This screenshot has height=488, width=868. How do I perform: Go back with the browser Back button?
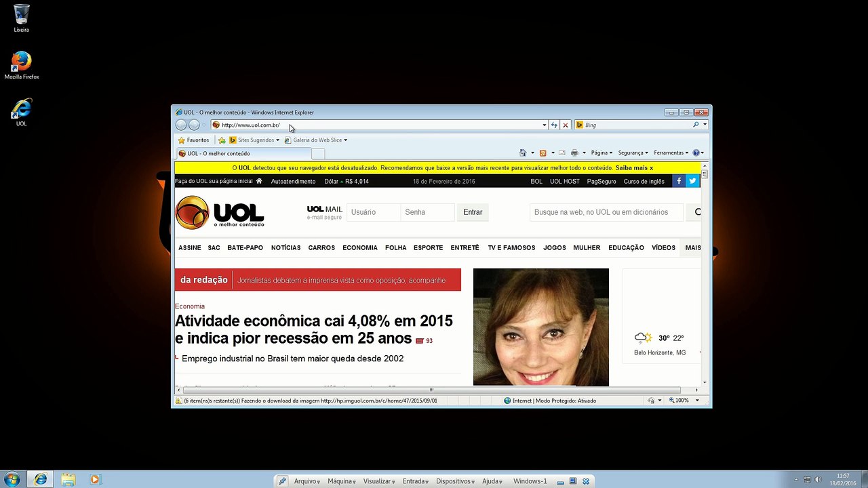pos(181,125)
